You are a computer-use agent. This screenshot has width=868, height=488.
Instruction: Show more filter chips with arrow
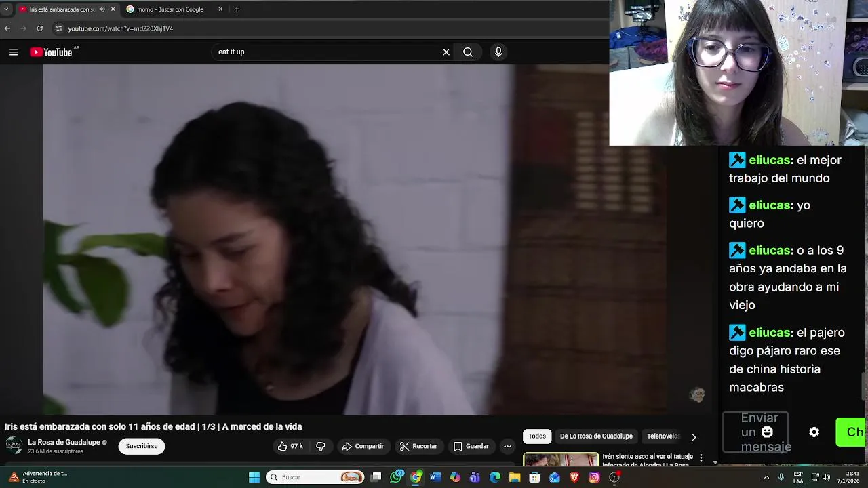[693, 437]
